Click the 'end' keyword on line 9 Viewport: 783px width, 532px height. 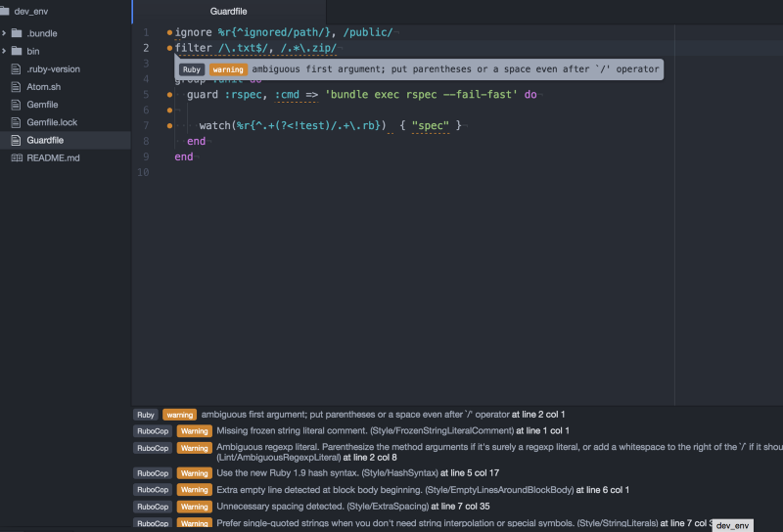[184, 156]
